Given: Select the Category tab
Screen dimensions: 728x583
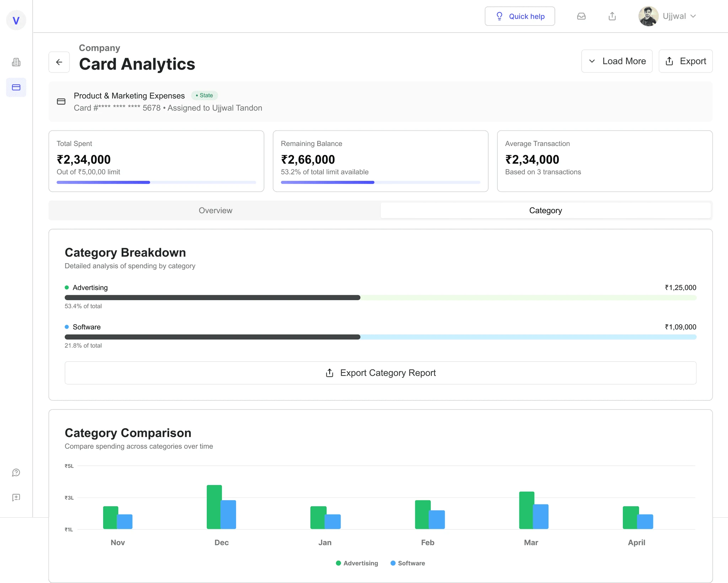Looking at the screenshot, I should click(x=546, y=210).
